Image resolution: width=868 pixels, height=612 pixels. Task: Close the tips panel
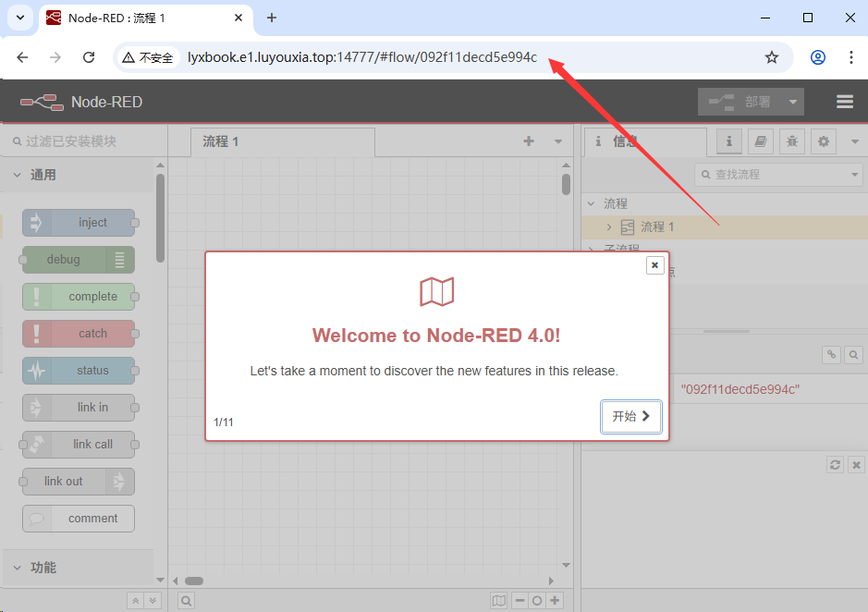(856, 465)
